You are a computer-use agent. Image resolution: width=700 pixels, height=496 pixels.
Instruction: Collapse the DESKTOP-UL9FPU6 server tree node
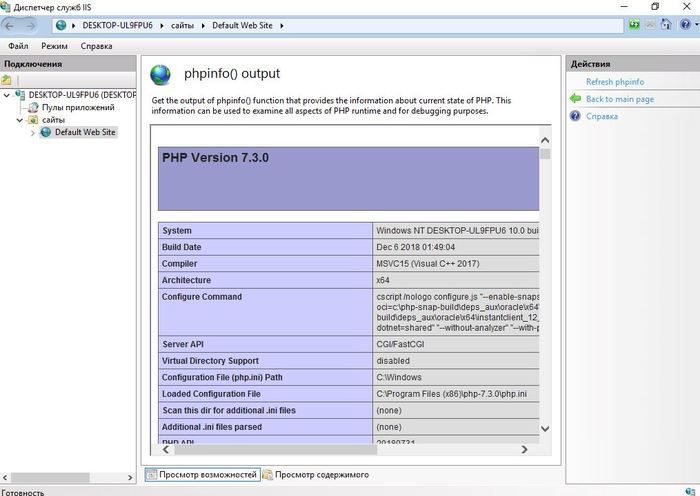[x=8, y=95]
